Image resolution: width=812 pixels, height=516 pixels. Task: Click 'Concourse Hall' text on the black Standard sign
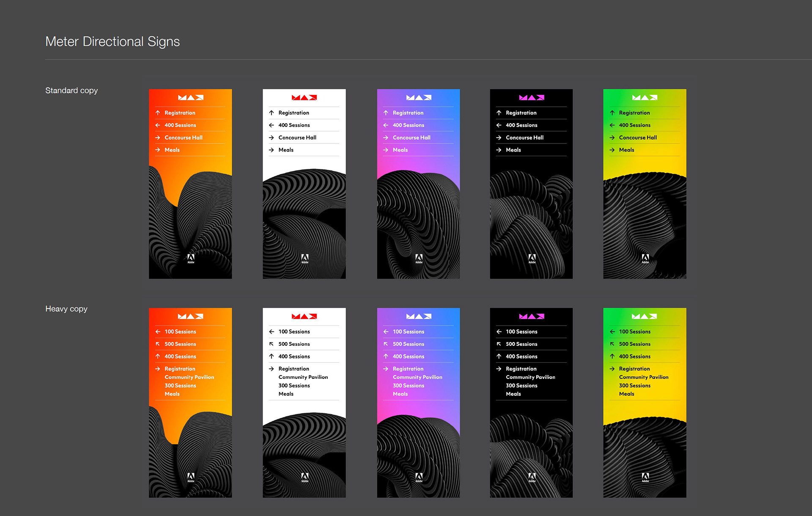tap(525, 138)
